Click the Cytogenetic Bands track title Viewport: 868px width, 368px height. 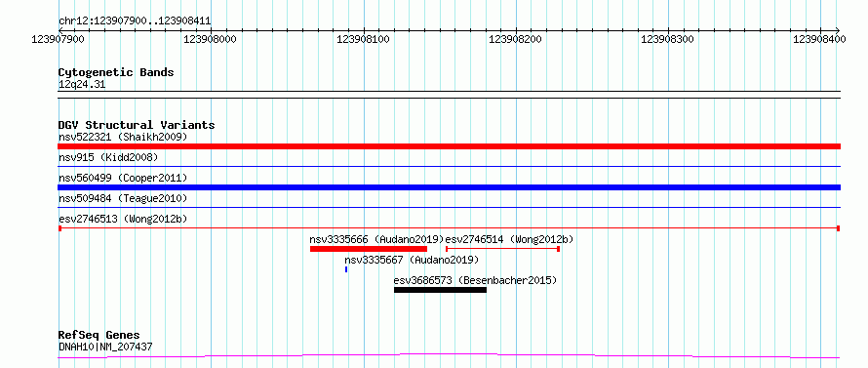point(116,72)
